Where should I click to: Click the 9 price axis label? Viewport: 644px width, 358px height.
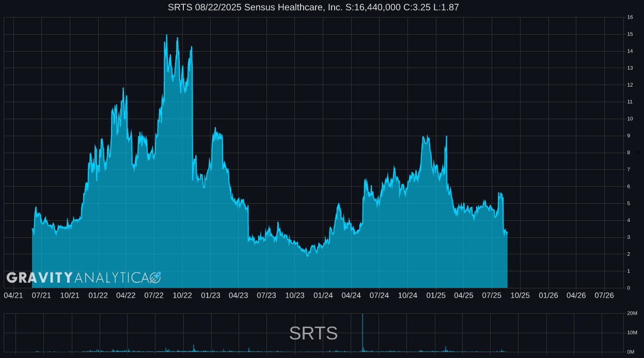coord(629,136)
